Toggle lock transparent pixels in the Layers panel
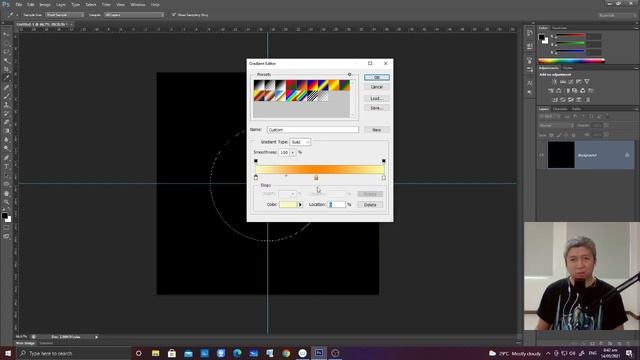The image size is (640, 360). point(551,135)
